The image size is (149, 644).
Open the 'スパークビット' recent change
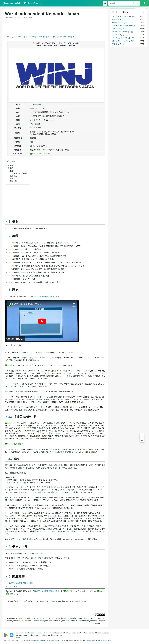pyautogui.click(x=118, y=29)
